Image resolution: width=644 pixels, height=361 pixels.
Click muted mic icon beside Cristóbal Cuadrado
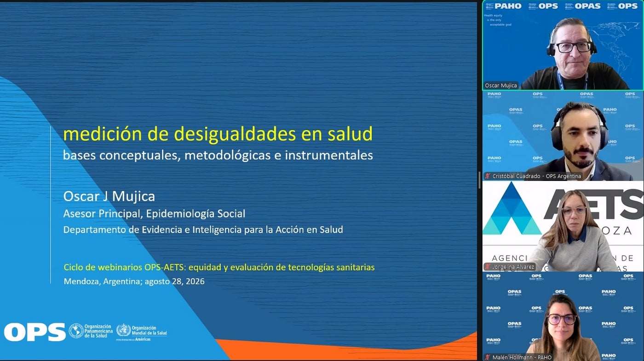tap(488, 176)
